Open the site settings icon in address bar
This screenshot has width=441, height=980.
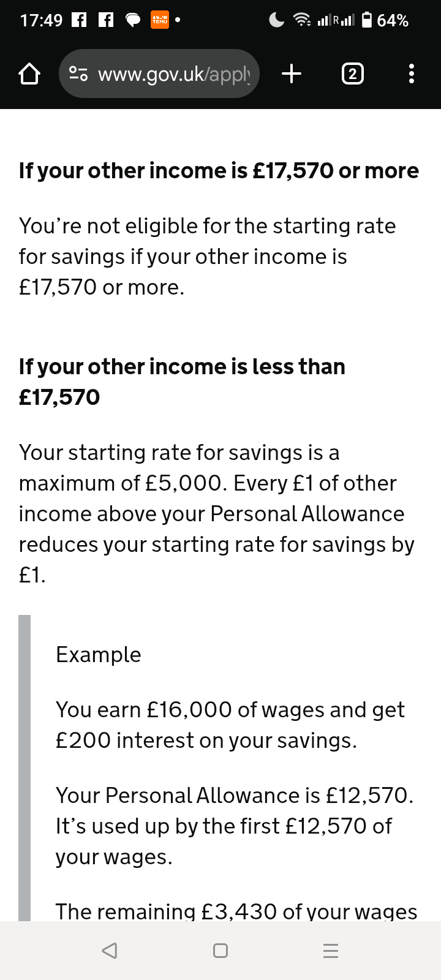pos(78,74)
